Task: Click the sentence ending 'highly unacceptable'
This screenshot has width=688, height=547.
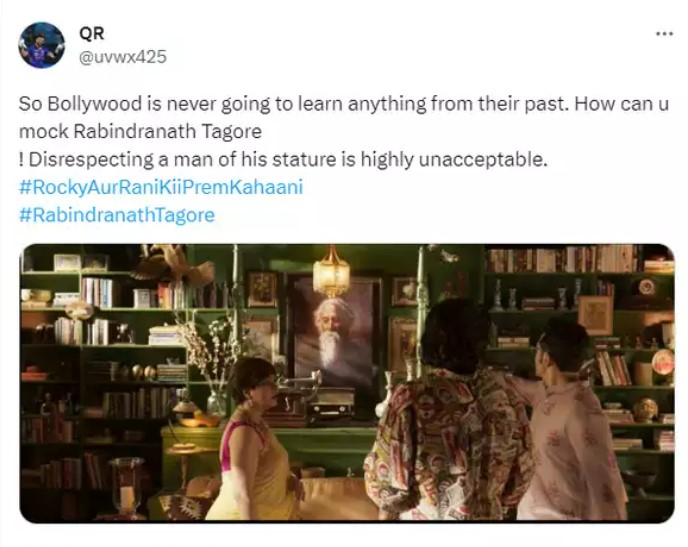Action: (x=283, y=159)
